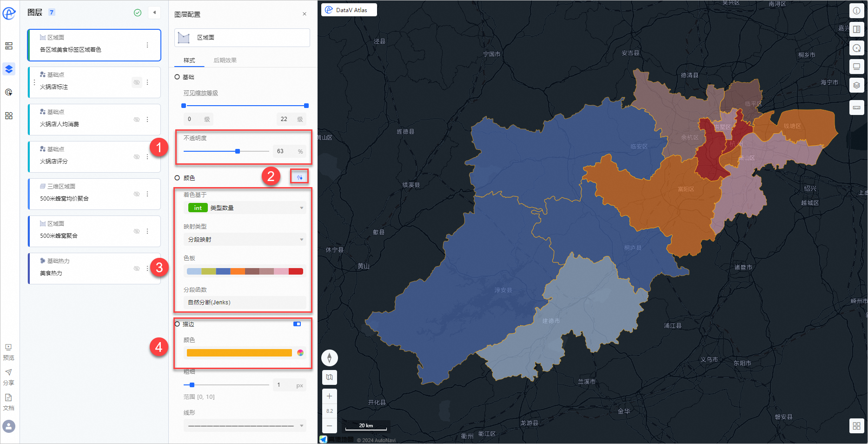Viewport: 868px width, 444px height.
Task: Open the map info icon
Action: click(x=857, y=11)
